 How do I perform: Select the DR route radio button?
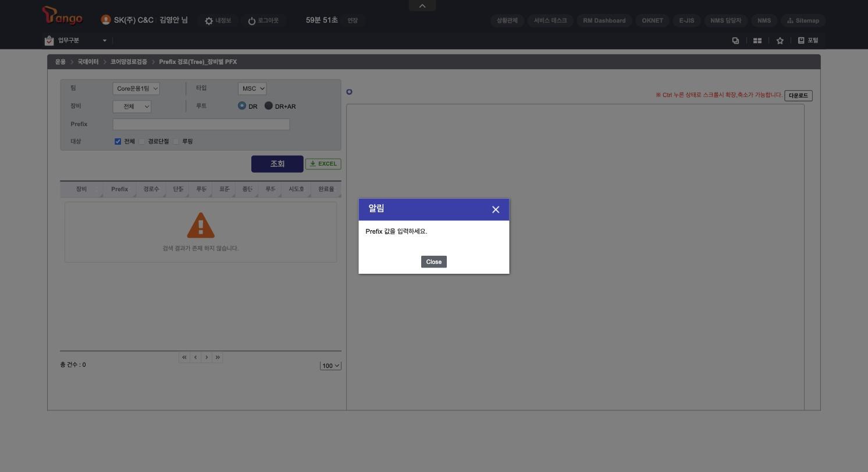click(242, 106)
